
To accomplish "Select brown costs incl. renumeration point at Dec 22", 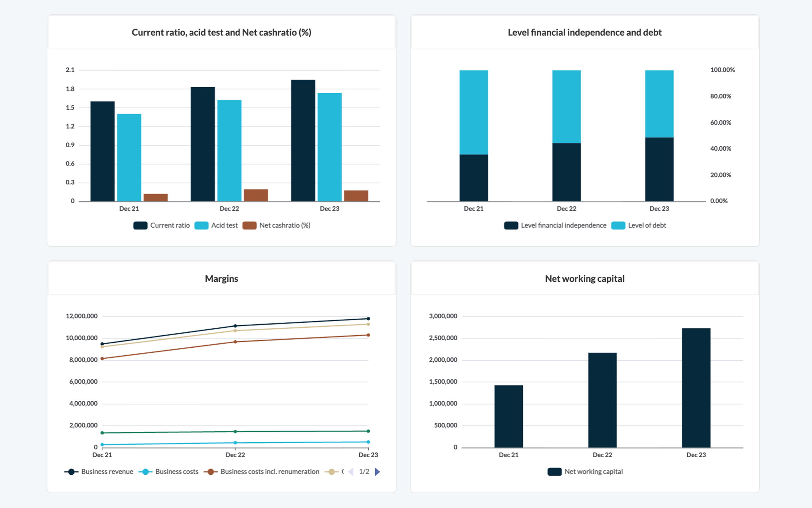I will click(x=235, y=342).
